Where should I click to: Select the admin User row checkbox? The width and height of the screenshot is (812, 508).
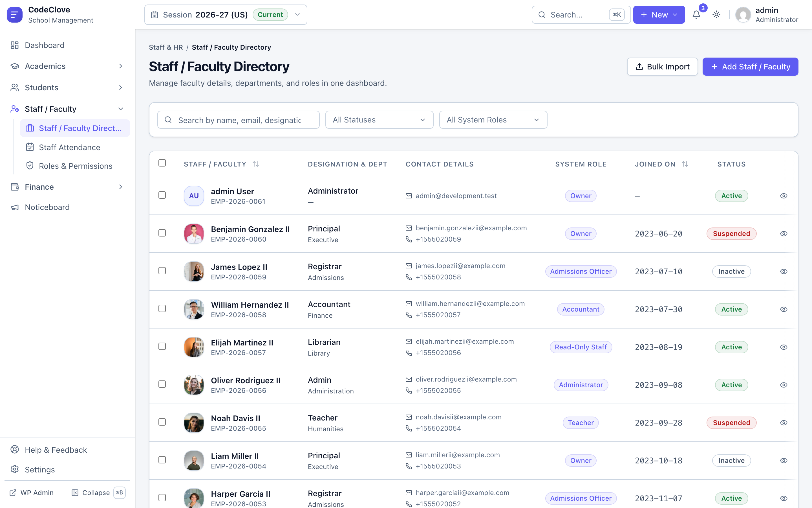(162, 195)
